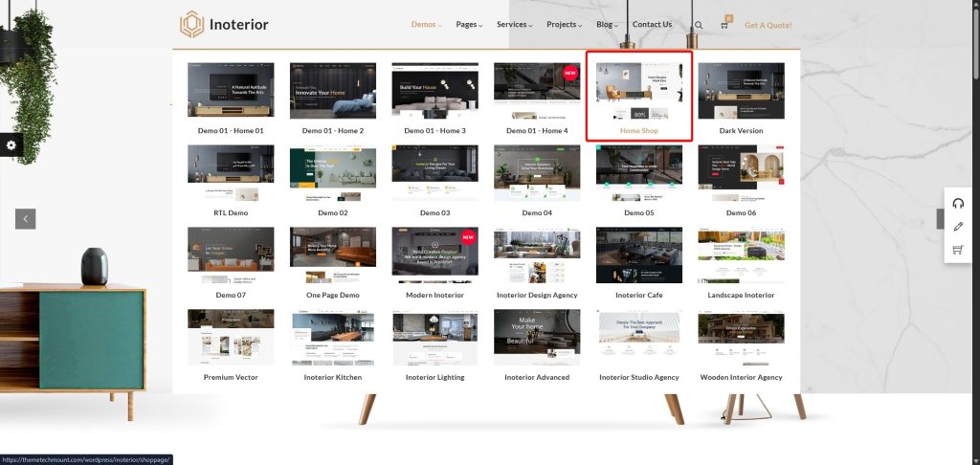
Task: Click the Get A Quote button
Action: pyautogui.click(x=768, y=26)
